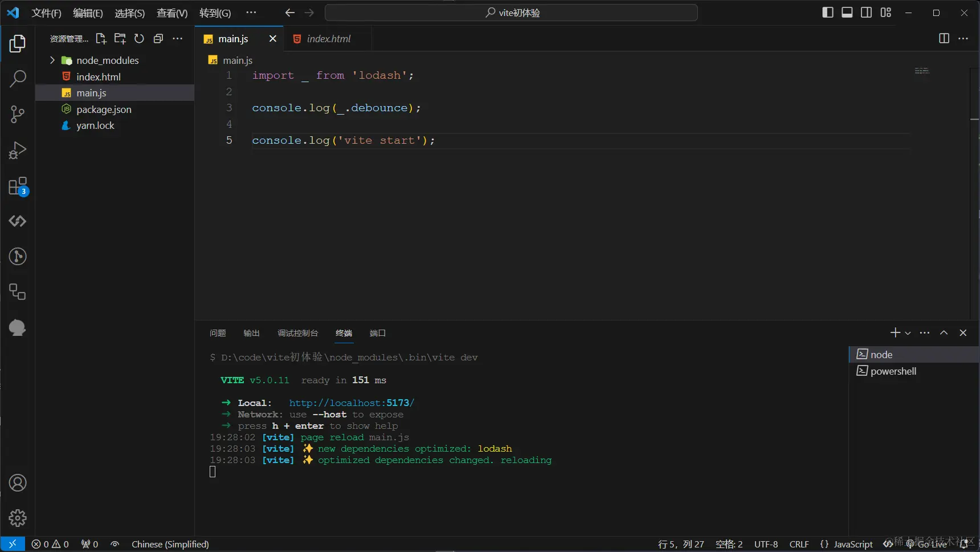This screenshot has width=980, height=552.
Task: Open terminal panel's more actions ellipsis
Action: point(925,332)
